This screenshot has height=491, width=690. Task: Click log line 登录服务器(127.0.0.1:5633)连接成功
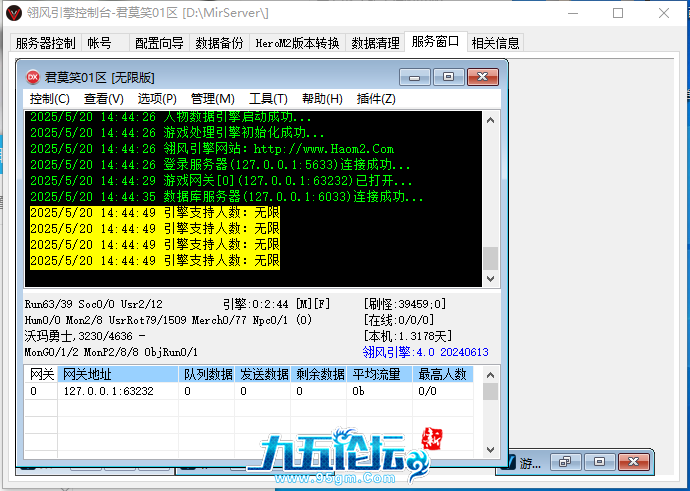(x=220, y=165)
